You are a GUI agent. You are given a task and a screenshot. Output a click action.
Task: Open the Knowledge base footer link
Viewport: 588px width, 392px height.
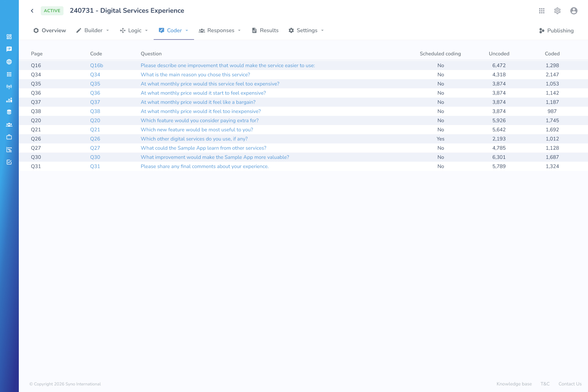pyautogui.click(x=514, y=384)
